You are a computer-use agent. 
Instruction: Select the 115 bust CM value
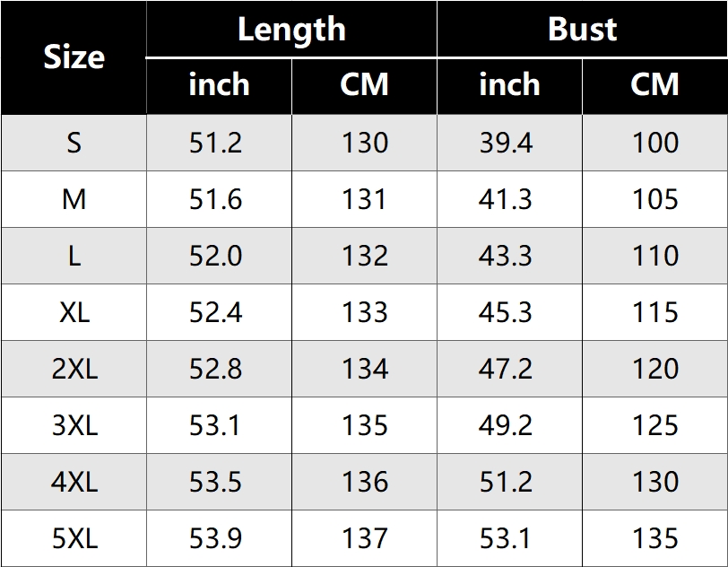pos(654,312)
